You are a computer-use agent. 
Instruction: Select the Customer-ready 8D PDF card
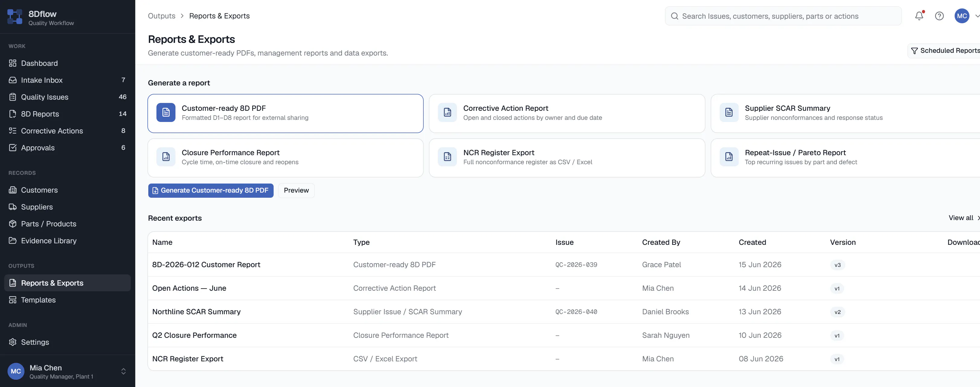[x=285, y=113]
